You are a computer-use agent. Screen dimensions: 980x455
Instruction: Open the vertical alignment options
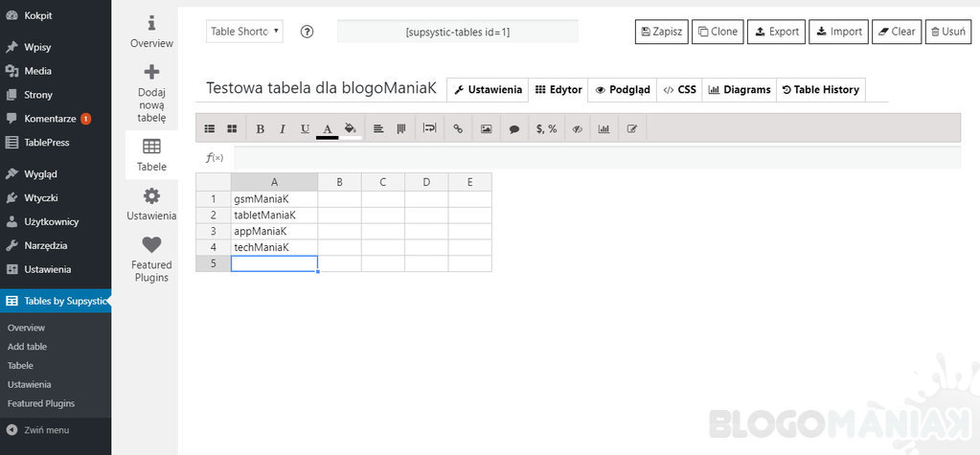point(400,128)
